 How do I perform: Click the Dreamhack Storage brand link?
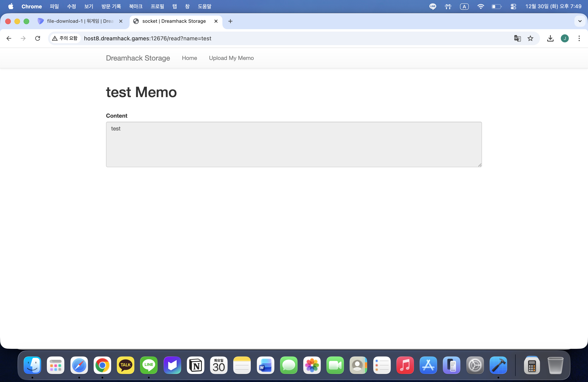[138, 58]
